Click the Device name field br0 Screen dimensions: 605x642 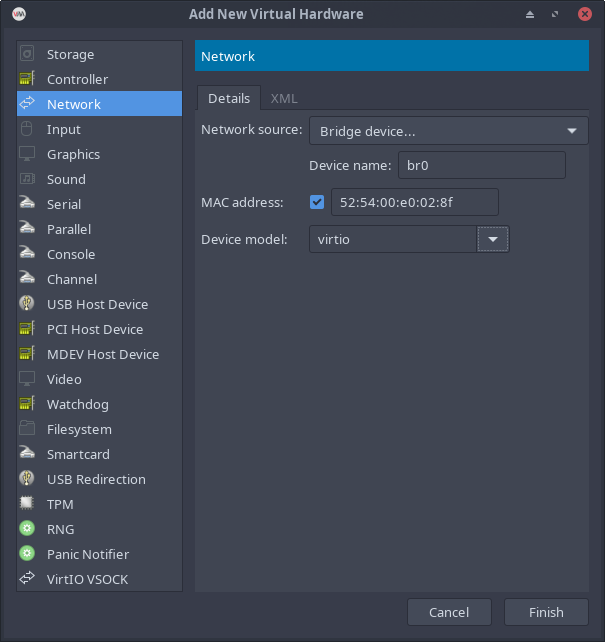pos(481,165)
